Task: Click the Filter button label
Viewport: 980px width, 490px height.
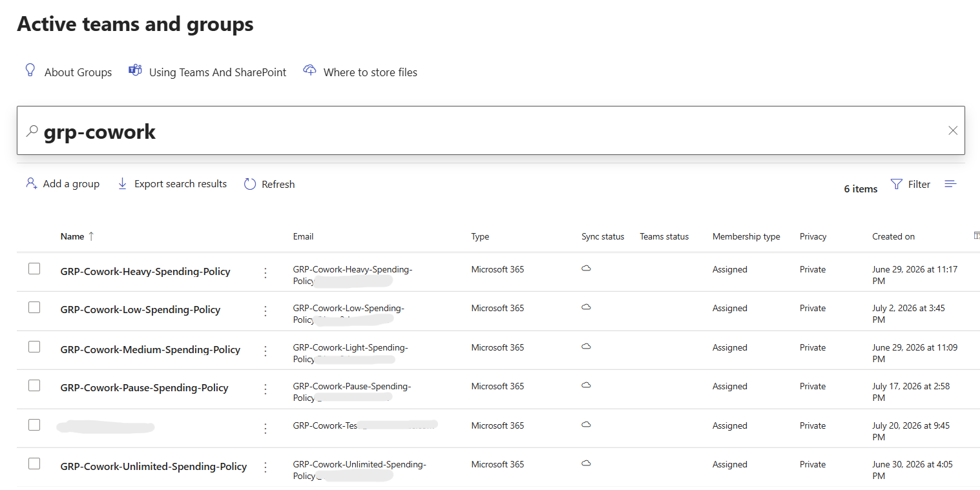Action: point(919,185)
